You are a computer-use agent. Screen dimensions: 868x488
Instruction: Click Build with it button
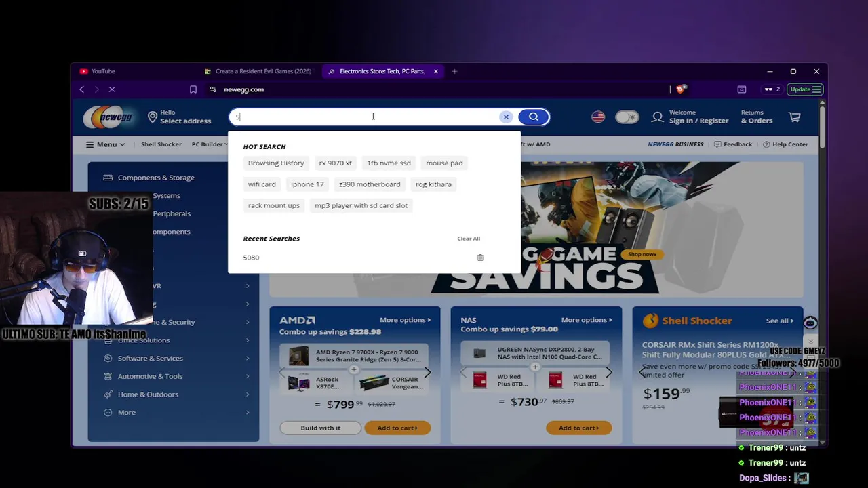click(x=320, y=428)
